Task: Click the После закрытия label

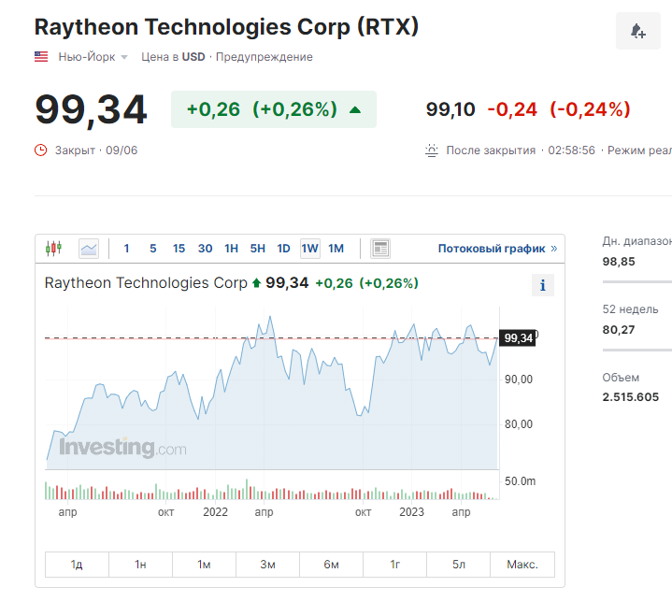Action: pos(491,150)
